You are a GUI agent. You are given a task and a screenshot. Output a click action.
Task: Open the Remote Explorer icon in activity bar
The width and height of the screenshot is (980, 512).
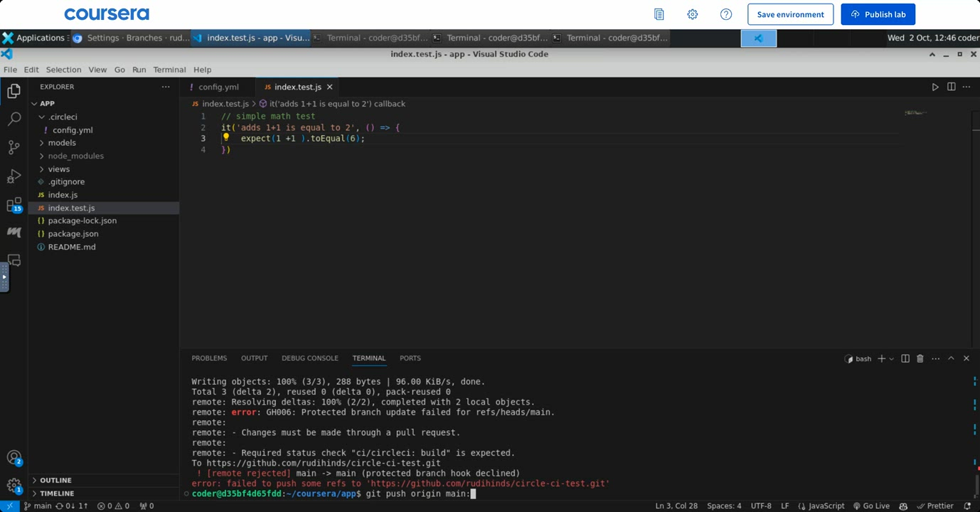(14, 260)
